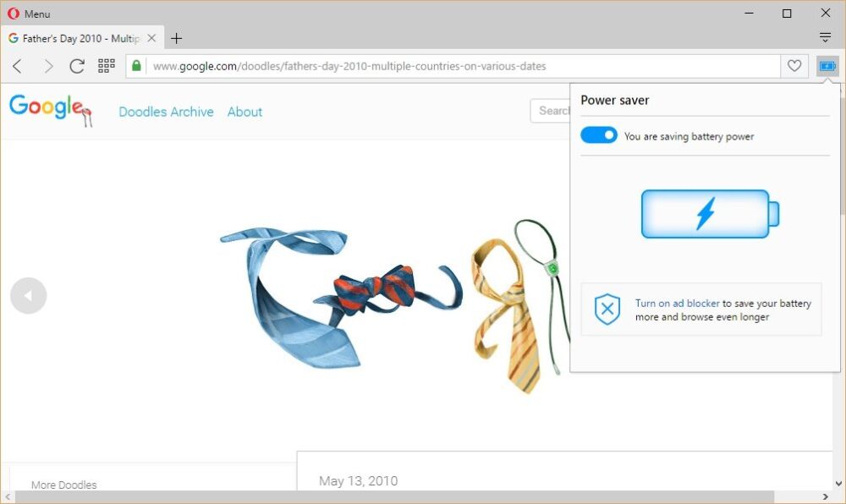Click the Turn on ad blocker link
The width and height of the screenshot is (846, 504).
pos(677,303)
